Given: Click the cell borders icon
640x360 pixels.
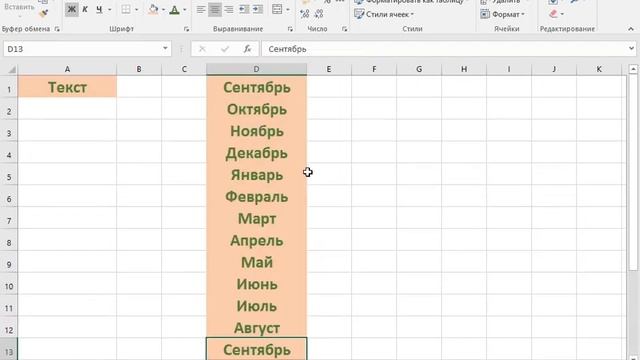Looking at the screenshot, I should click(126, 9).
